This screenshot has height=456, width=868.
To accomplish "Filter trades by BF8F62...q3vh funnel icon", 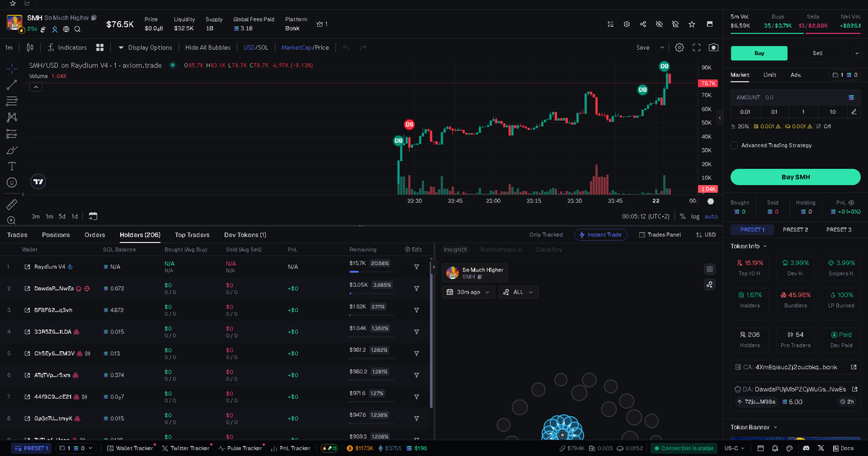I will click(x=417, y=310).
